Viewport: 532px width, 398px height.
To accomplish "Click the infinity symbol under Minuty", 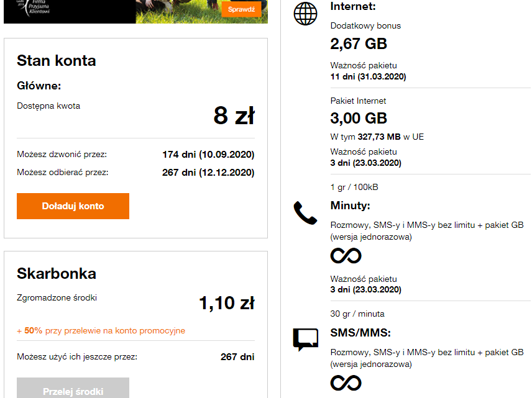I will [346, 255].
